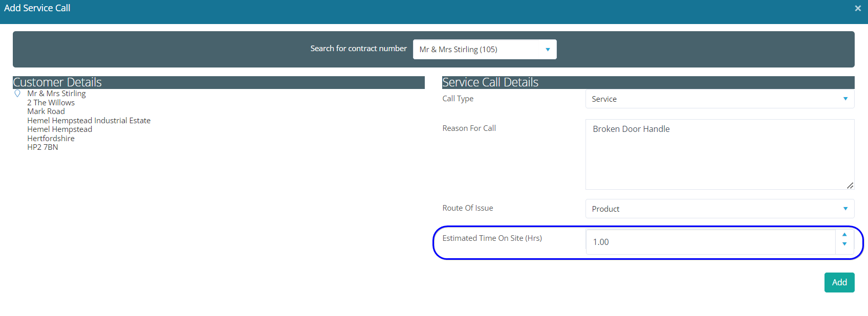The width and height of the screenshot is (868, 316).
Task: Click the Service value in Call Type
Action: [x=604, y=99]
